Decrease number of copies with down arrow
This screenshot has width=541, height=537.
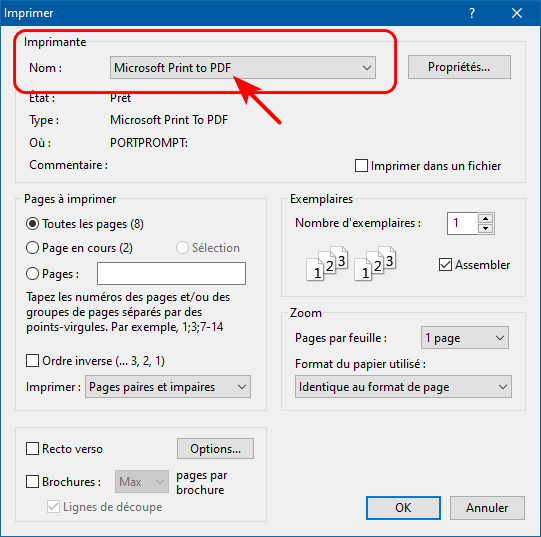click(x=486, y=228)
